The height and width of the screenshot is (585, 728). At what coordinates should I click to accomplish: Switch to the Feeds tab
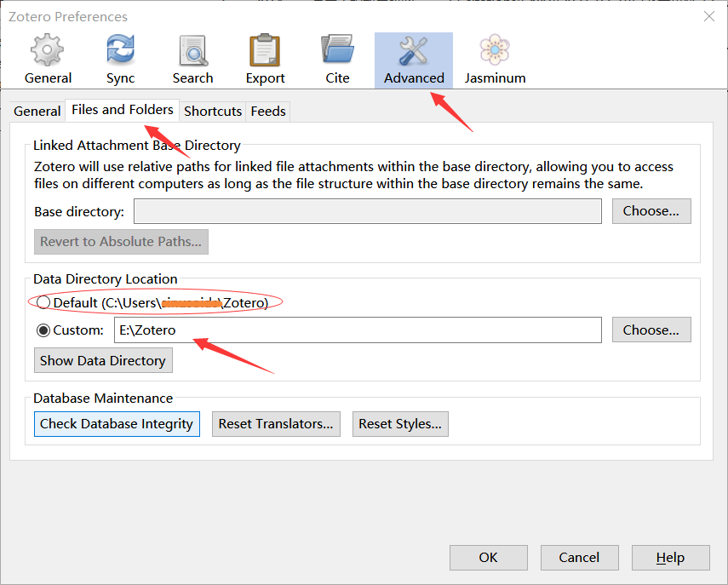[x=268, y=112]
